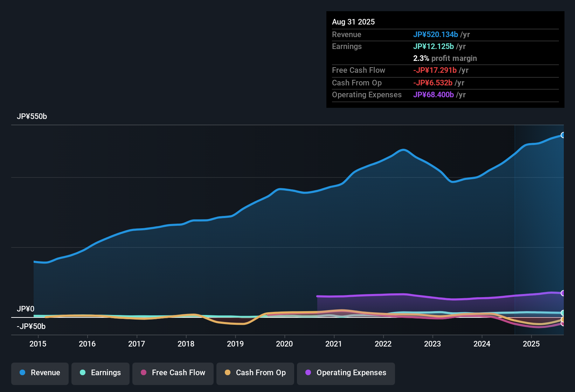Image resolution: width=575 pixels, height=392 pixels.
Task: Click the -JP¥17.291b Free Cash Flow value
Action: click(436, 70)
